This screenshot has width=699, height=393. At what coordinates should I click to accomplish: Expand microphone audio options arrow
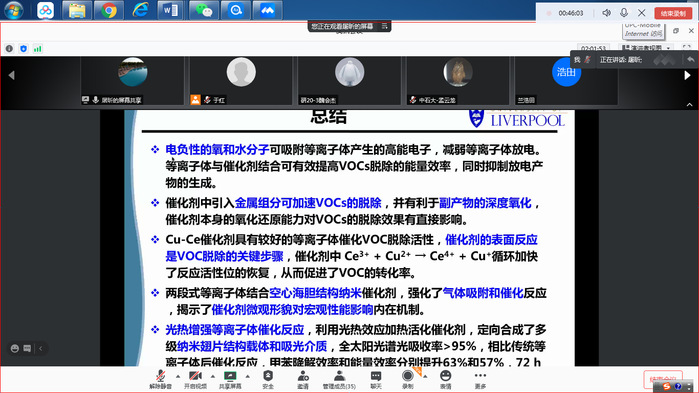point(178,377)
